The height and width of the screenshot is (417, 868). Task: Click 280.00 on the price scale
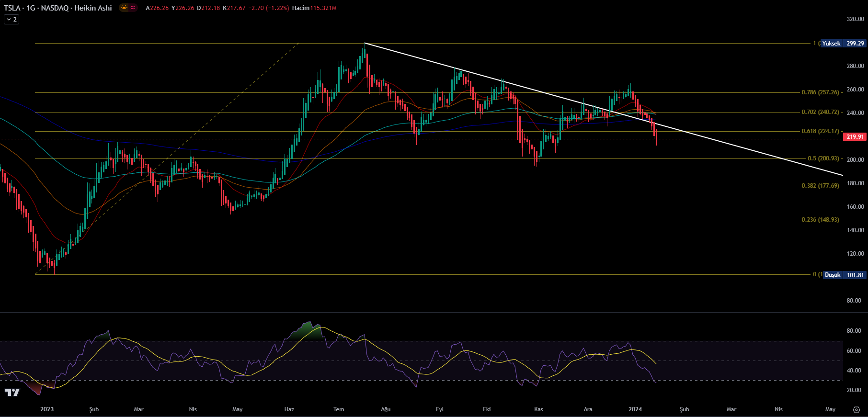click(x=855, y=66)
